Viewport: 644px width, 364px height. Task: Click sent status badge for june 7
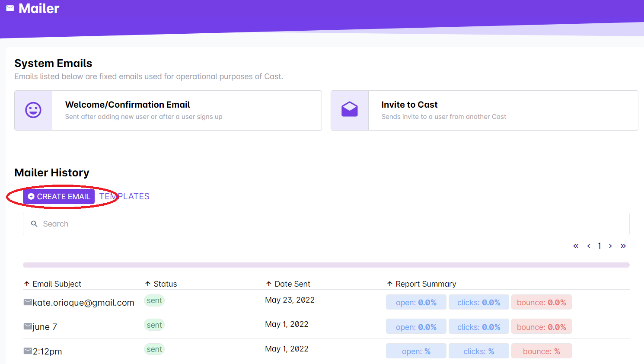pyautogui.click(x=154, y=325)
